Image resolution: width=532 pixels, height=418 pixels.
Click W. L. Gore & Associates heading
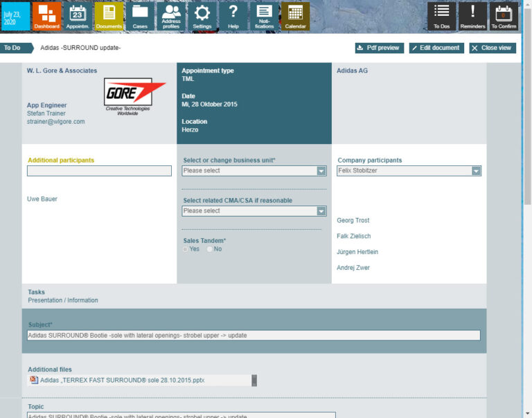pyautogui.click(x=62, y=71)
